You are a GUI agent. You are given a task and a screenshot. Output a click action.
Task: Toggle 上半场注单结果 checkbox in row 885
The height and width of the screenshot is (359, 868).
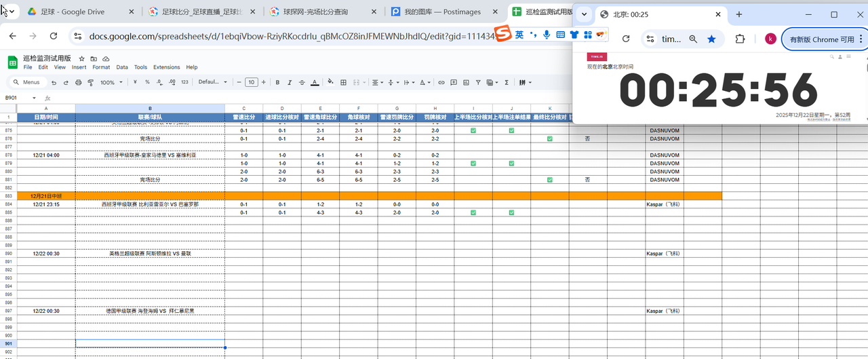click(x=512, y=212)
